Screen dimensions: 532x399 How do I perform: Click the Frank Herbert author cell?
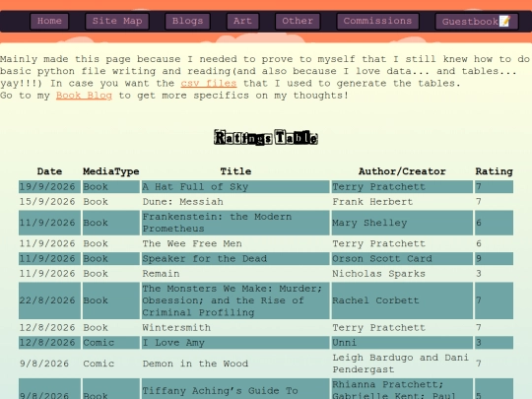point(402,202)
